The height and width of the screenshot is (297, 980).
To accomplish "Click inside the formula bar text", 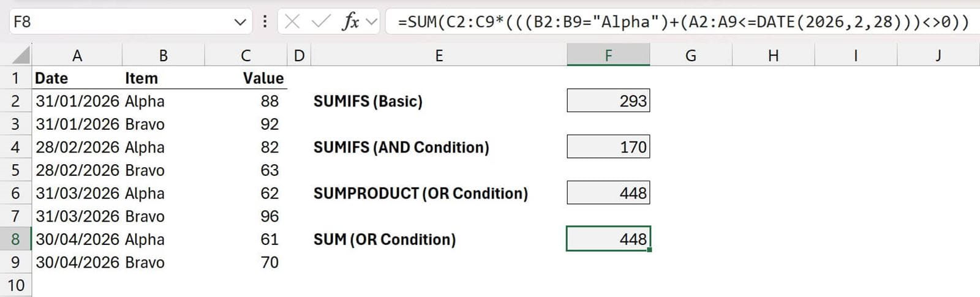I will (x=683, y=22).
